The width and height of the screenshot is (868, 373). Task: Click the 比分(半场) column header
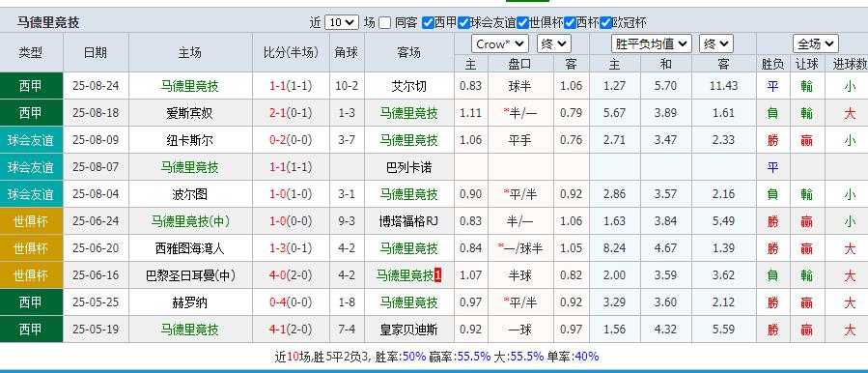click(291, 52)
